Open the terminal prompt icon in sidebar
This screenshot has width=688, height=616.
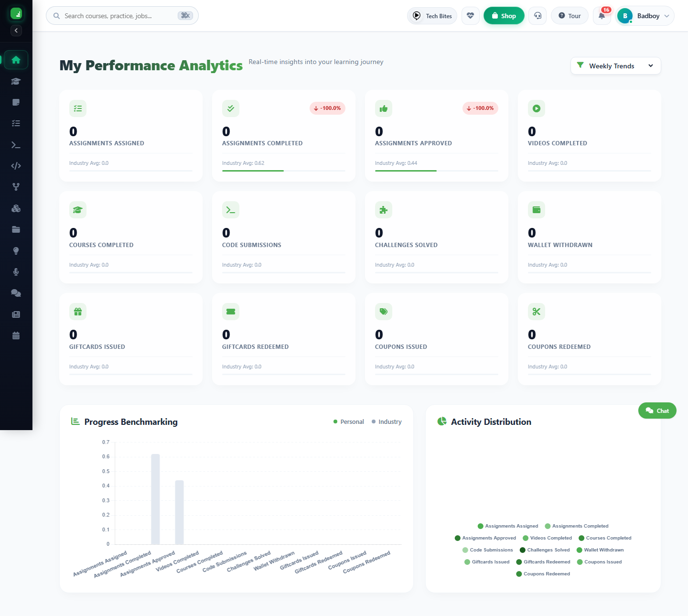(x=16, y=145)
